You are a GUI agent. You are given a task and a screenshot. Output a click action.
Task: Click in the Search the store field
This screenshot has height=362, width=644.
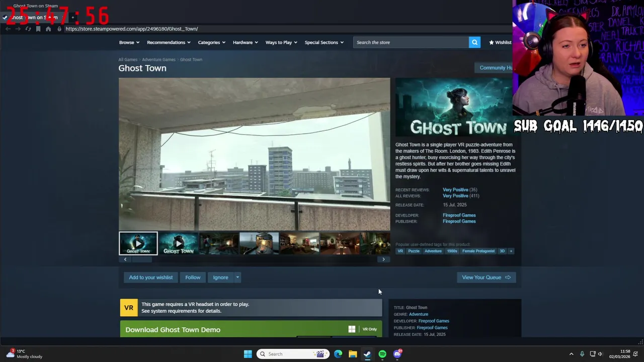pyautogui.click(x=411, y=42)
